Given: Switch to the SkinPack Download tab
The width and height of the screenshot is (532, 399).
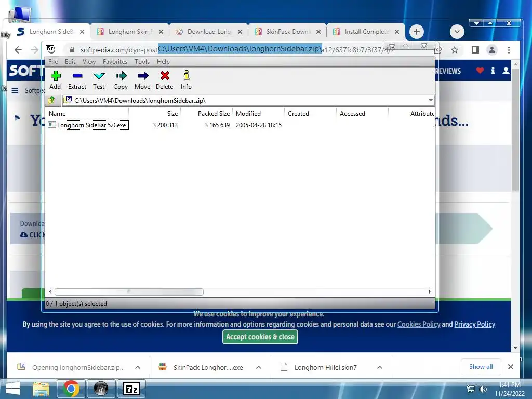Looking at the screenshot, I should 287,32.
